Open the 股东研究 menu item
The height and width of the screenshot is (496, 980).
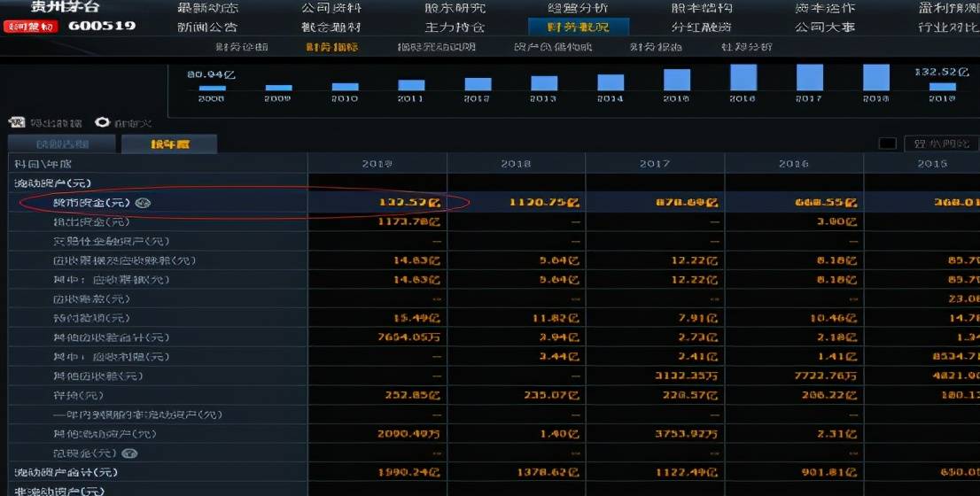pyautogui.click(x=455, y=8)
